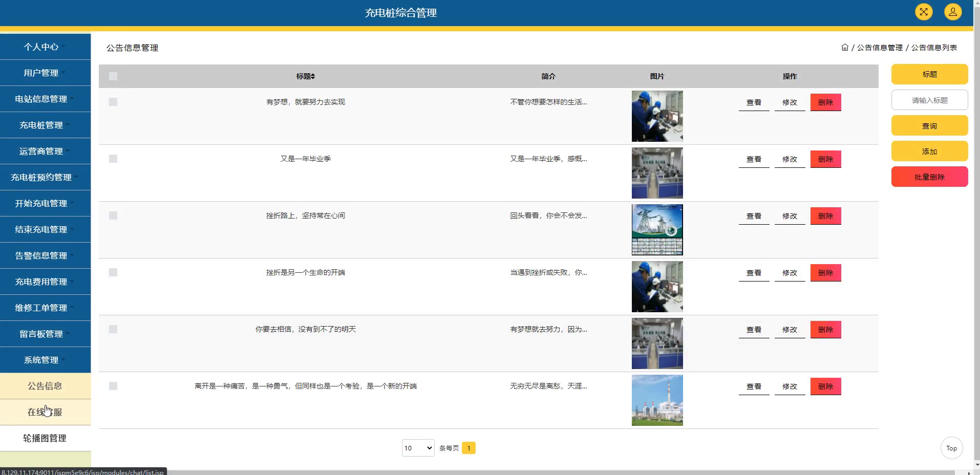View the 有梦想，就要努力去实现 announcement

[x=754, y=102]
